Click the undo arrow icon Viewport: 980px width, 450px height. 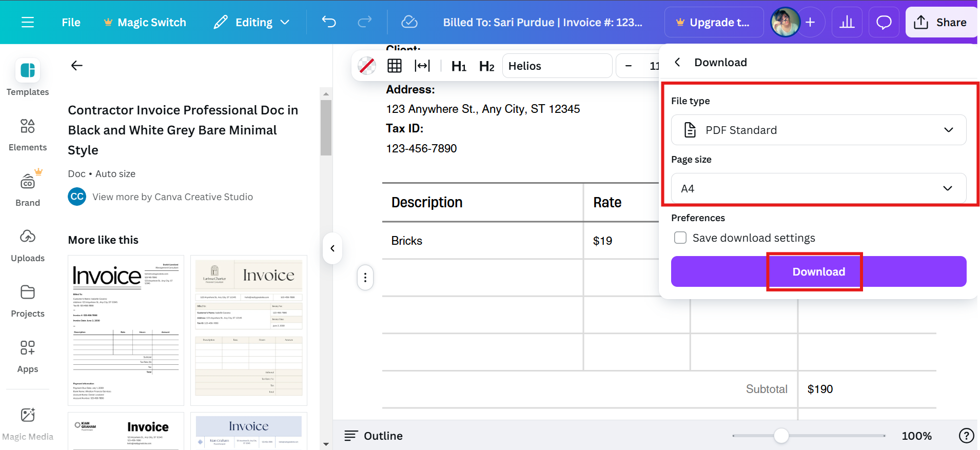click(329, 22)
